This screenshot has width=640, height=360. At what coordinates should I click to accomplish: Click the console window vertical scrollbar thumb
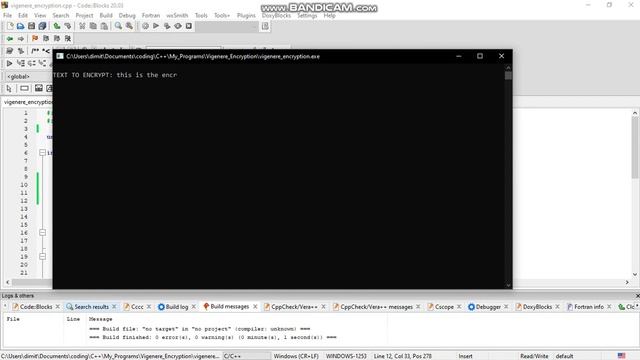click(508, 76)
